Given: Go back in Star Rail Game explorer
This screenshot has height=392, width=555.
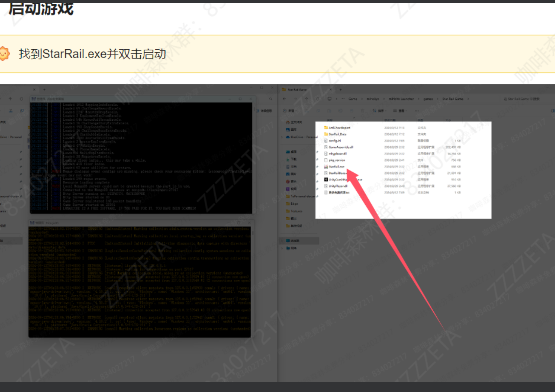Looking at the screenshot, I should (x=284, y=99).
